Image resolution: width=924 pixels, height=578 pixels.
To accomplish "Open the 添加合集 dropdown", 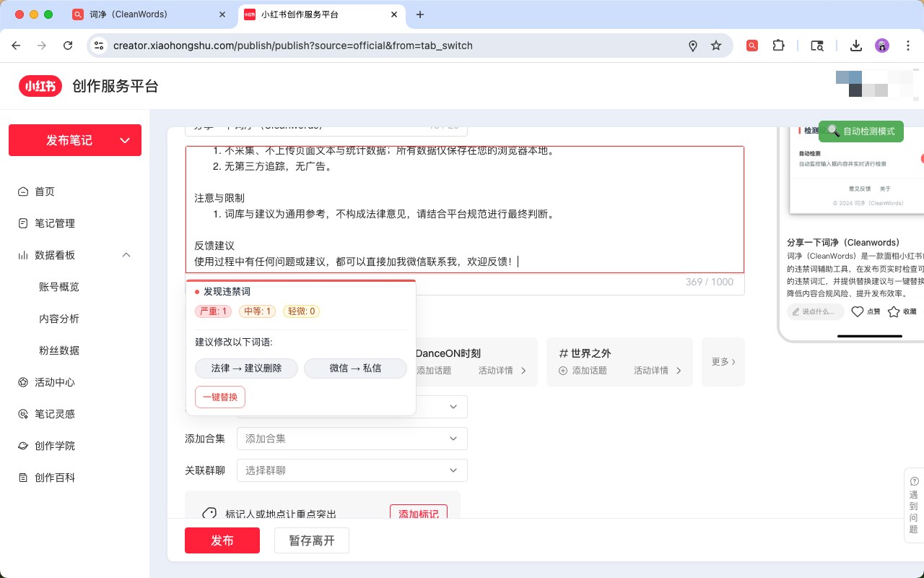I will [x=352, y=439].
